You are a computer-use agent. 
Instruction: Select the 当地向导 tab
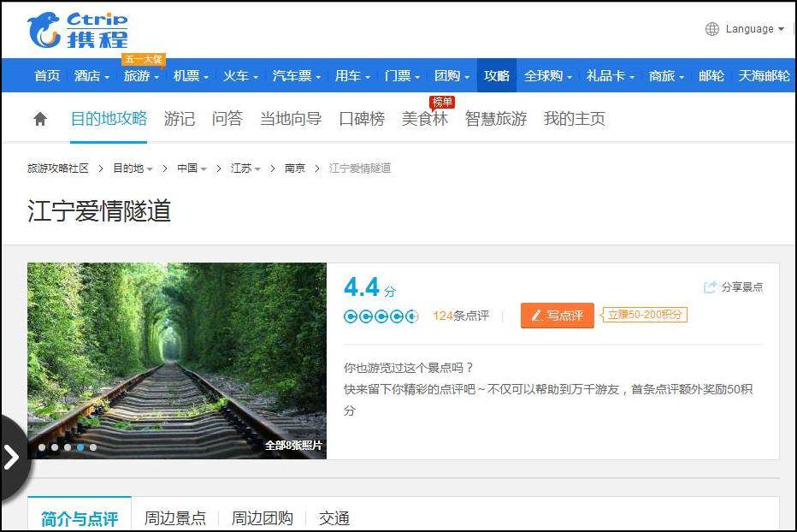pyautogui.click(x=291, y=119)
